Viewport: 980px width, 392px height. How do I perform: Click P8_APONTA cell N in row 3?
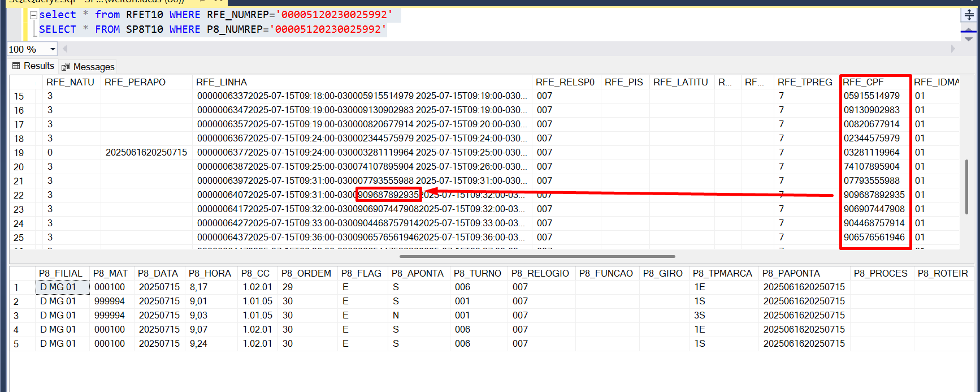tap(419, 316)
